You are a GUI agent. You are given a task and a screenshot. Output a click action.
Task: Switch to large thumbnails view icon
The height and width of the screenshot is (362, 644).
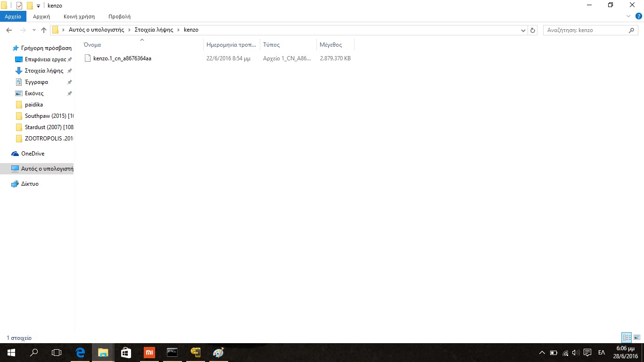[x=636, y=337]
